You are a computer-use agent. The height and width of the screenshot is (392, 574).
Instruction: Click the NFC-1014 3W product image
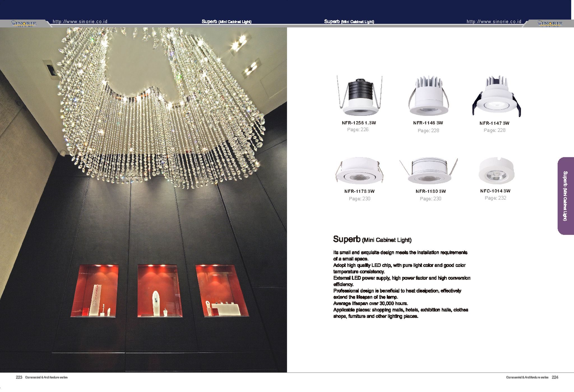point(496,171)
